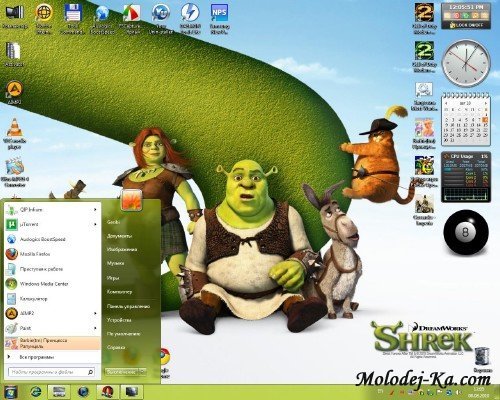Launch Barbie Принцесса Рапунцель from the Start menu
The width and height of the screenshot is (500, 400).
click(52, 343)
